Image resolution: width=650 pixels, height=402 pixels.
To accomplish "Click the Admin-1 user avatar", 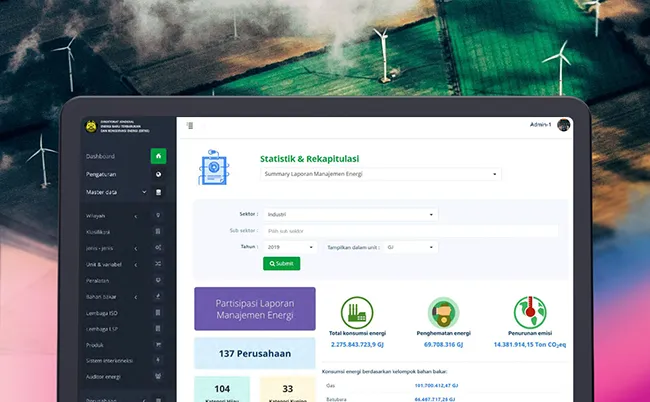I will 564,125.
